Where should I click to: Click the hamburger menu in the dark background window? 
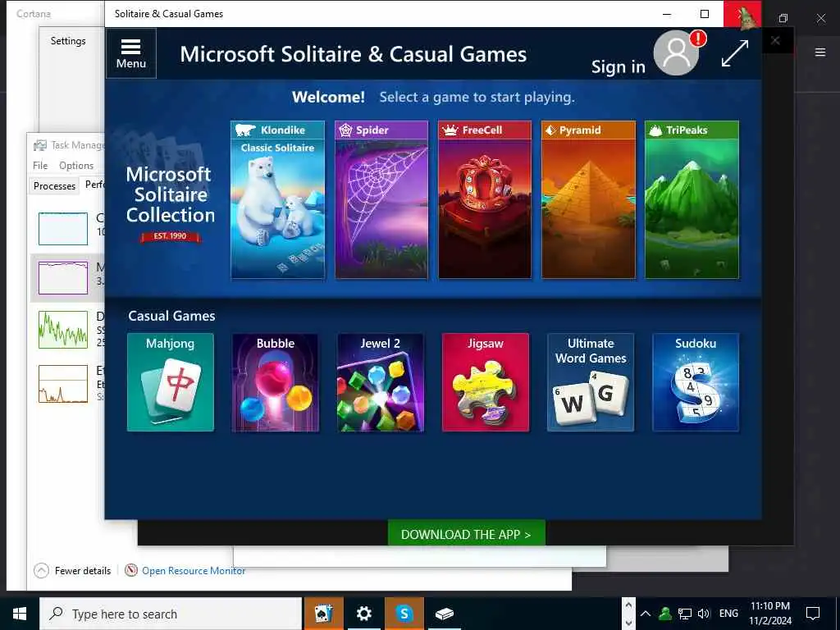point(819,52)
